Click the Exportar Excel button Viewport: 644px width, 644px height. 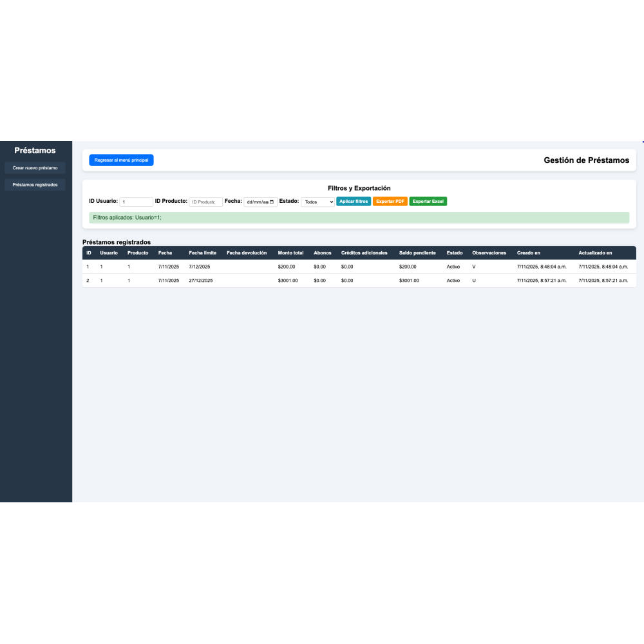(428, 202)
